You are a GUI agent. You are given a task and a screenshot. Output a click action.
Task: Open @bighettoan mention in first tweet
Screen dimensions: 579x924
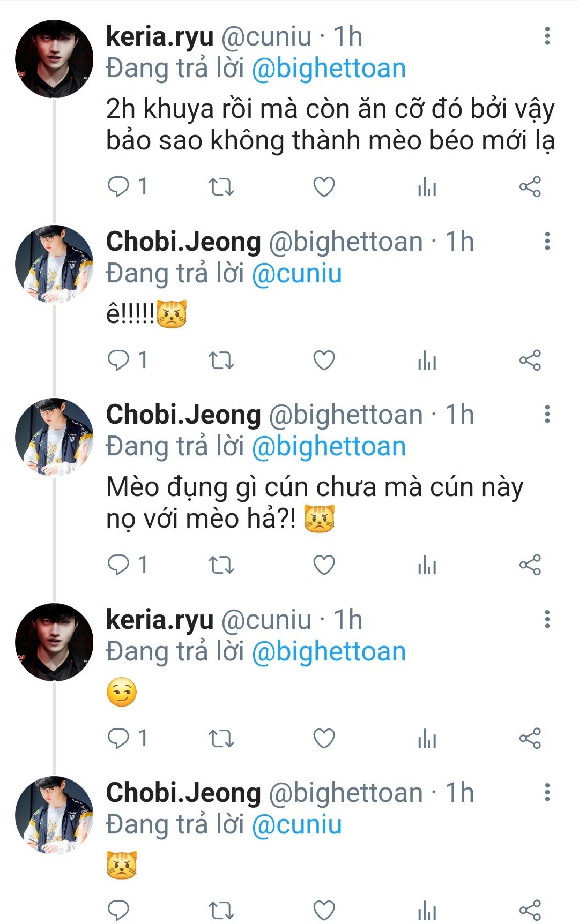tap(329, 69)
